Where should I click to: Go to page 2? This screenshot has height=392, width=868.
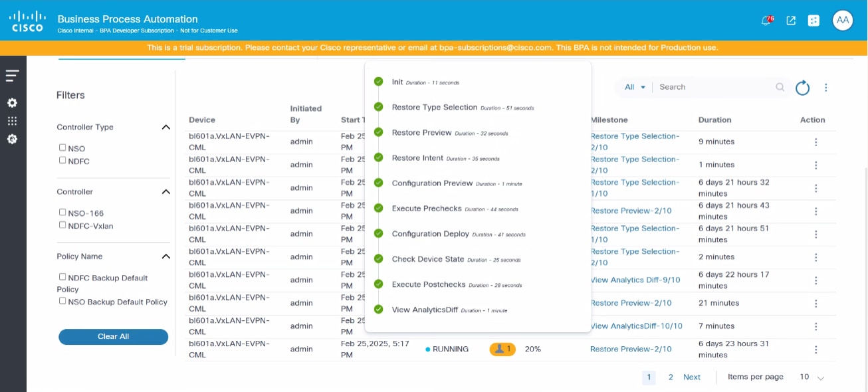[x=671, y=377]
